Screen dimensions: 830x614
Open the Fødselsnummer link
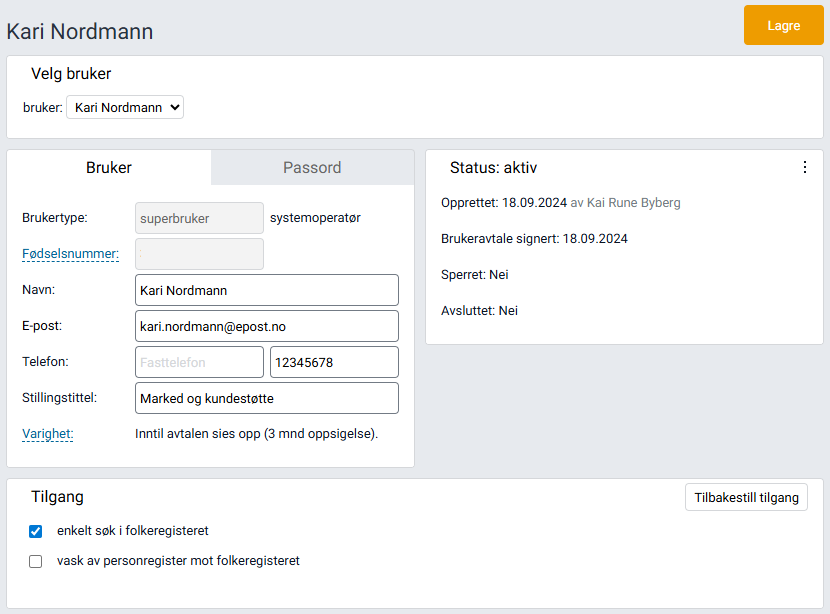pyautogui.click(x=70, y=253)
